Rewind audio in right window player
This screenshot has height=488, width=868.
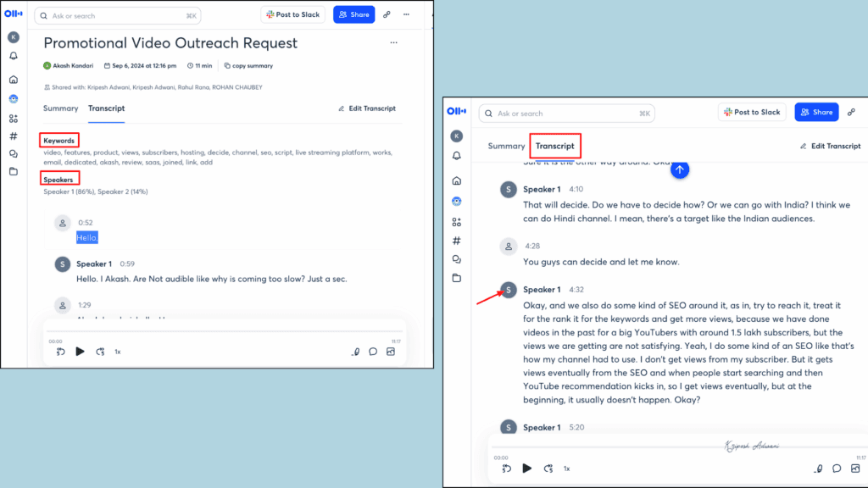point(507,469)
